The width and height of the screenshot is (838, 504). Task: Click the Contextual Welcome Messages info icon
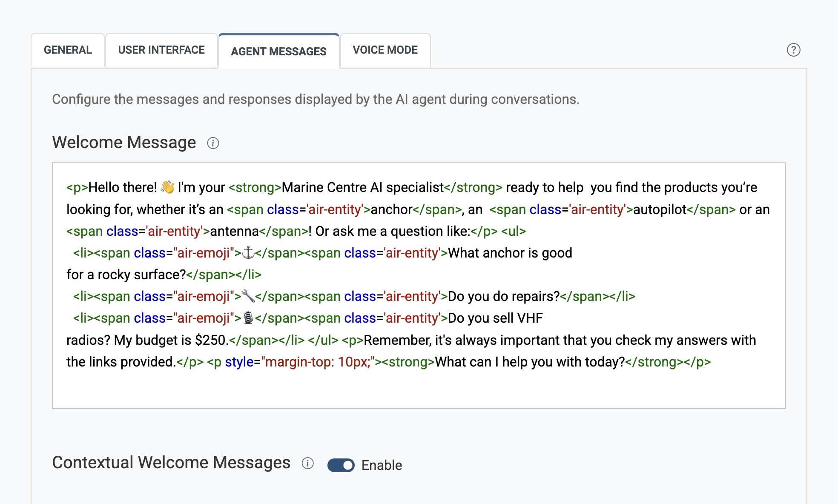click(307, 463)
